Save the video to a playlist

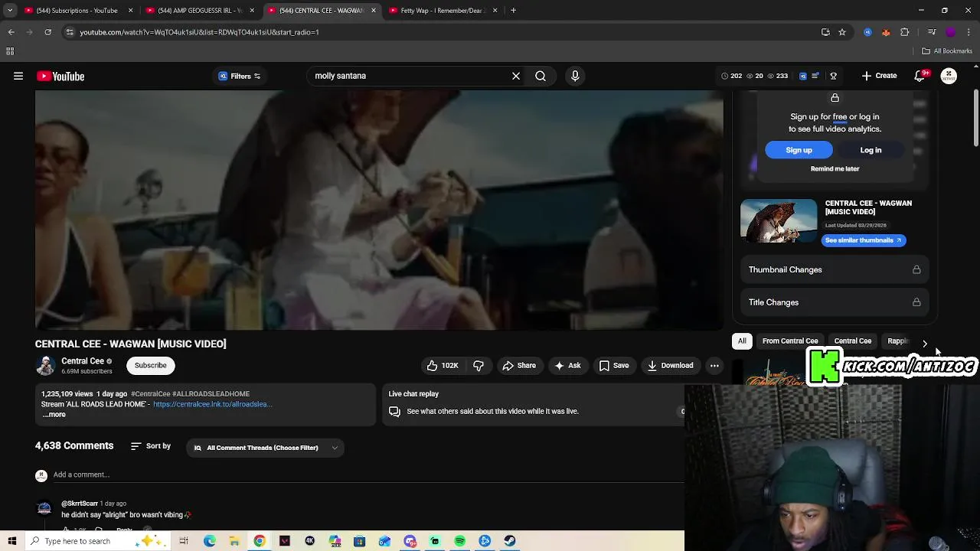614,366
